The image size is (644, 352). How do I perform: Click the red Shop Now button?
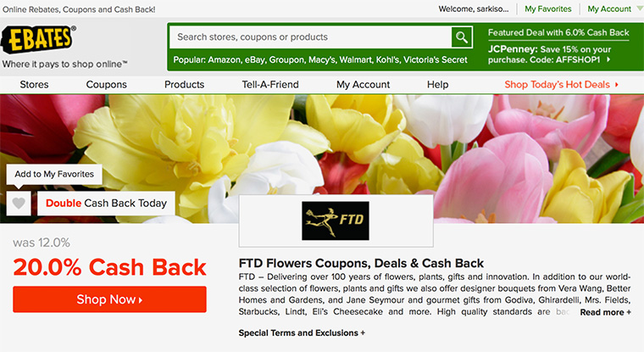coord(109,299)
